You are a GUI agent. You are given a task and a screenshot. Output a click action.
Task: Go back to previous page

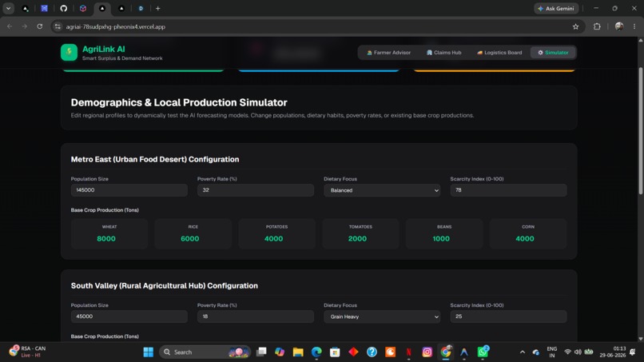10,26
